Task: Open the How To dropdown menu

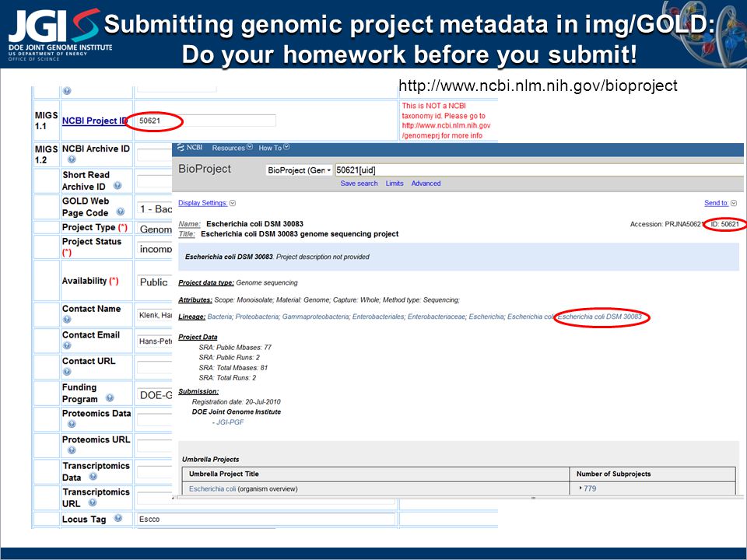Action: tap(274, 148)
